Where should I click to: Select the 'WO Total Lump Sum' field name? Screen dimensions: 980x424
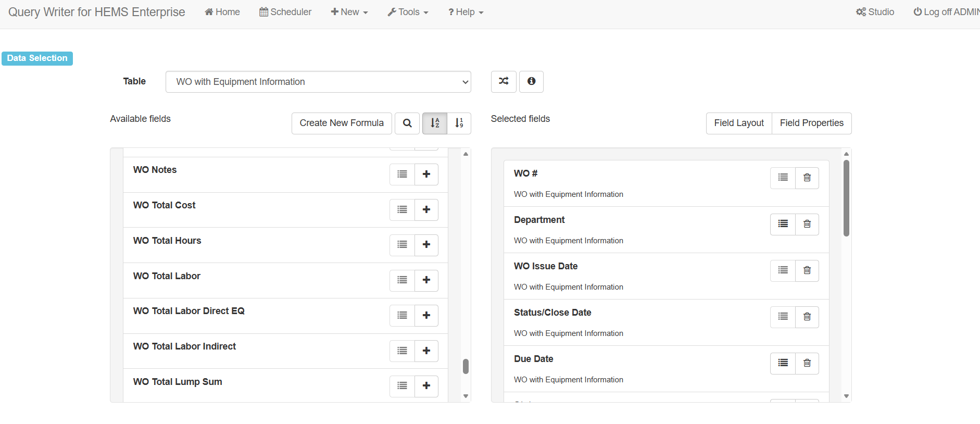178,382
